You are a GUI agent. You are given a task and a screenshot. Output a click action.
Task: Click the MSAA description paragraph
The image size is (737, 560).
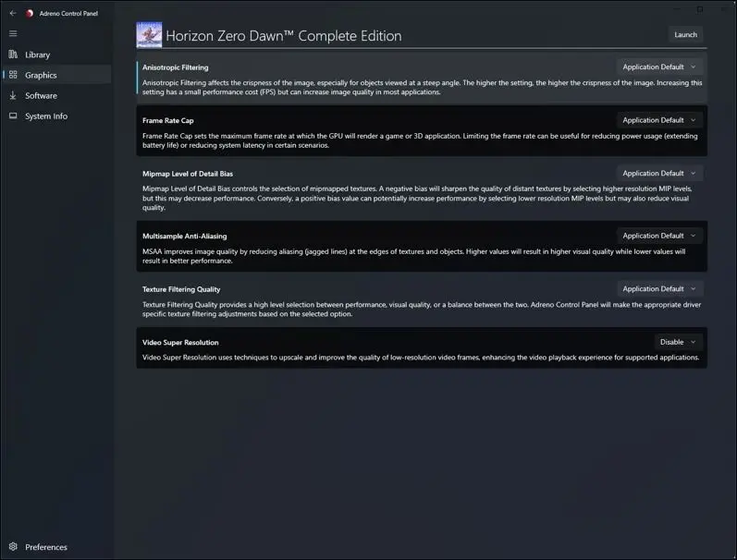(x=413, y=256)
